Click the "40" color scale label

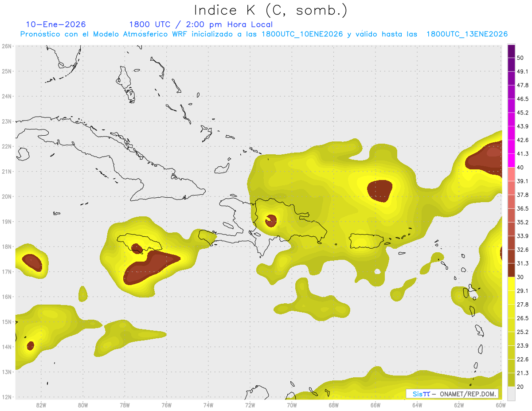(520, 167)
